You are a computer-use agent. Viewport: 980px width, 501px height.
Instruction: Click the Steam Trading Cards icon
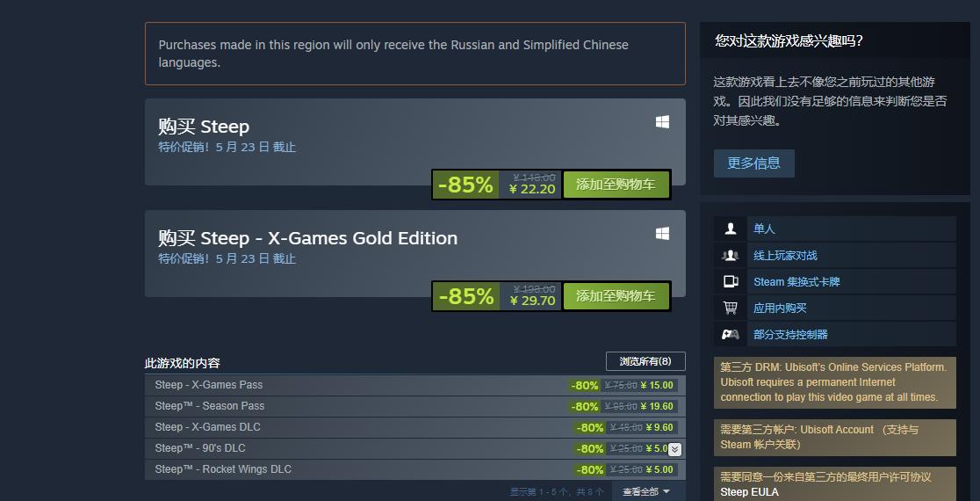730,281
